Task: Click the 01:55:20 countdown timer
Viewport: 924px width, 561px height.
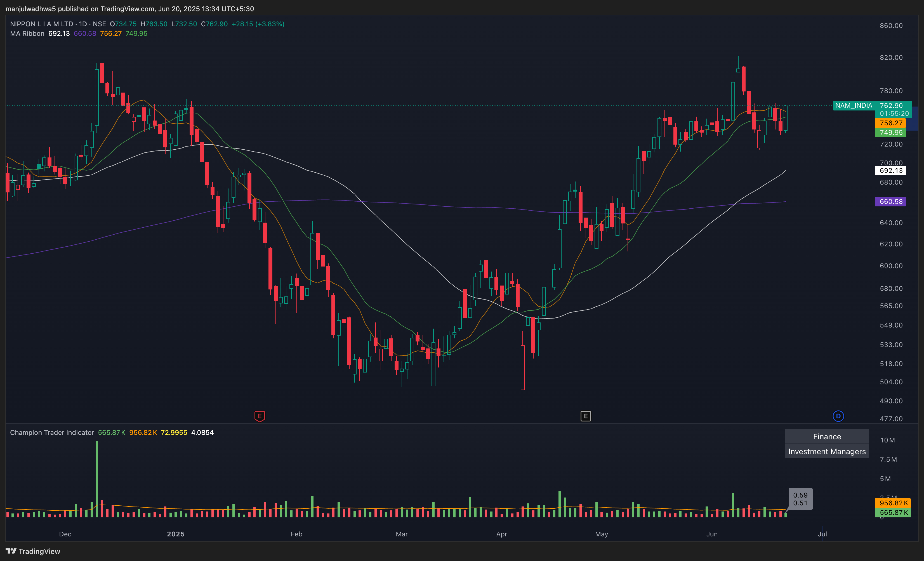Action: tap(894, 114)
